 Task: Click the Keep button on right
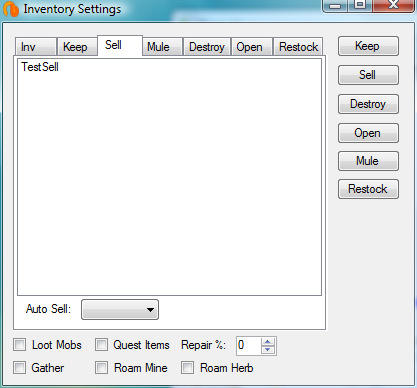[x=368, y=46]
